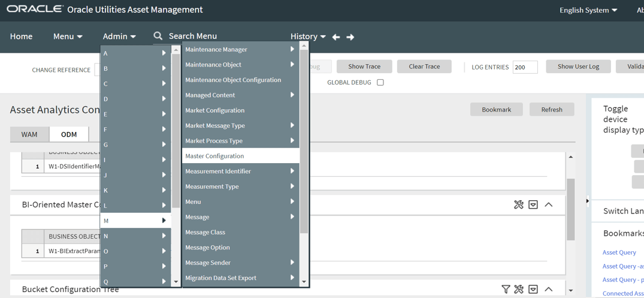The width and height of the screenshot is (644, 298).
Task: Expand the Maintenance Manager submenu
Action: click(241, 49)
